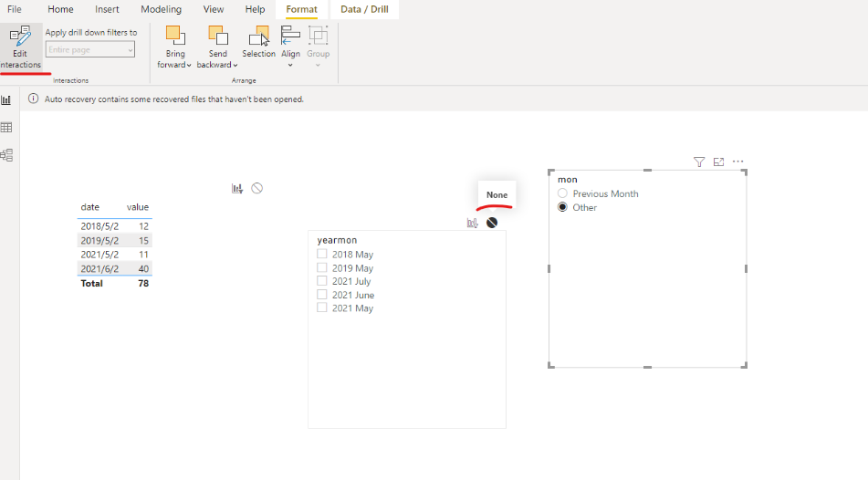Image resolution: width=868 pixels, height=480 pixels.
Task: Select the 2019/5/2 table row
Action: click(x=115, y=240)
